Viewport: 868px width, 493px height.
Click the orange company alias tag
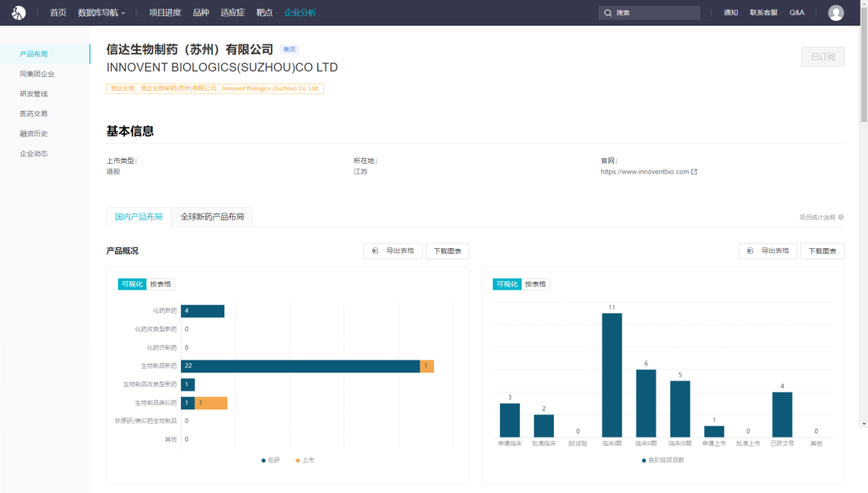(215, 88)
